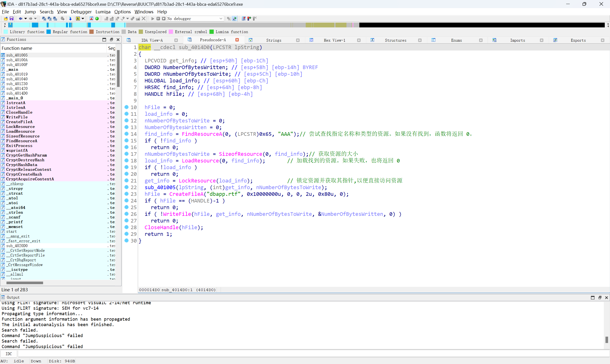Toggle breakpoint dot on line 22
610x364 pixels.
pyautogui.click(x=127, y=187)
